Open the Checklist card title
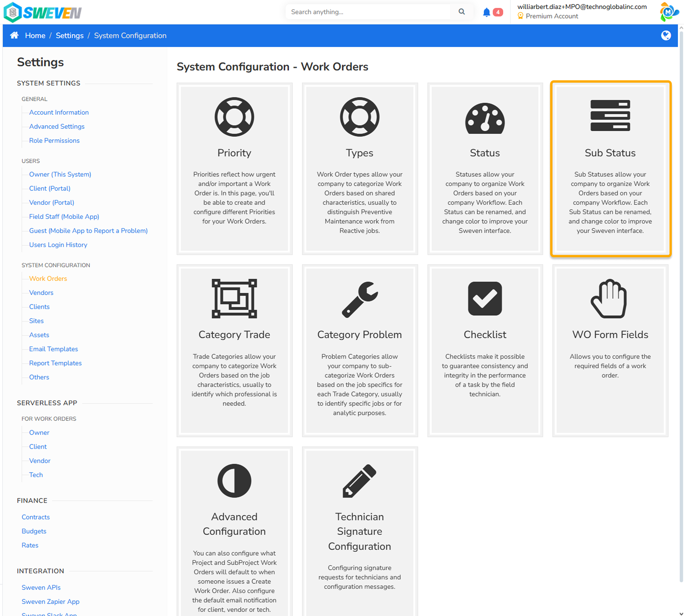Image resolution: width=684 pixels, height=616 pixels. [485, 335]
